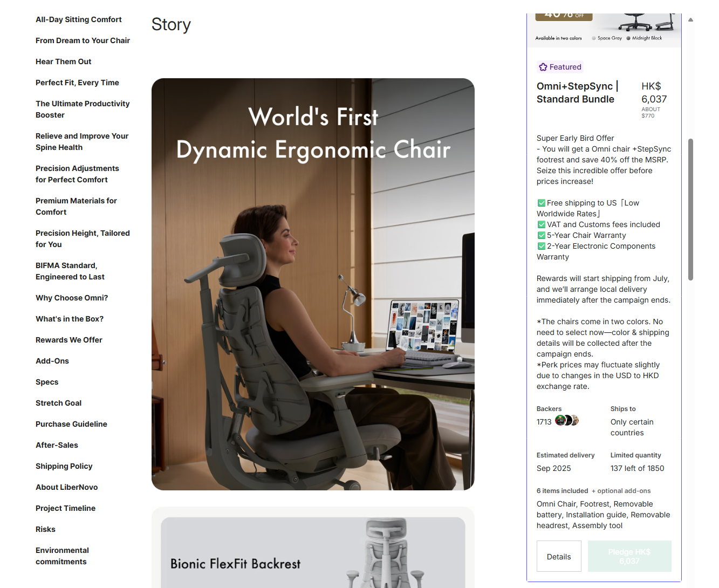Go to Premium Materials for Comfort
The height and width of the screenshot is (588, 719).
click(x=76, y=206)
